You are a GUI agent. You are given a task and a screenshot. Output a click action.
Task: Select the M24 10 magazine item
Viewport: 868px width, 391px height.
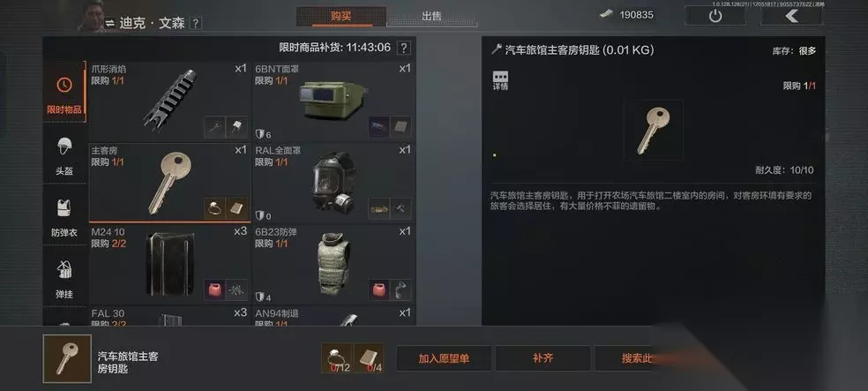(169, 264)
